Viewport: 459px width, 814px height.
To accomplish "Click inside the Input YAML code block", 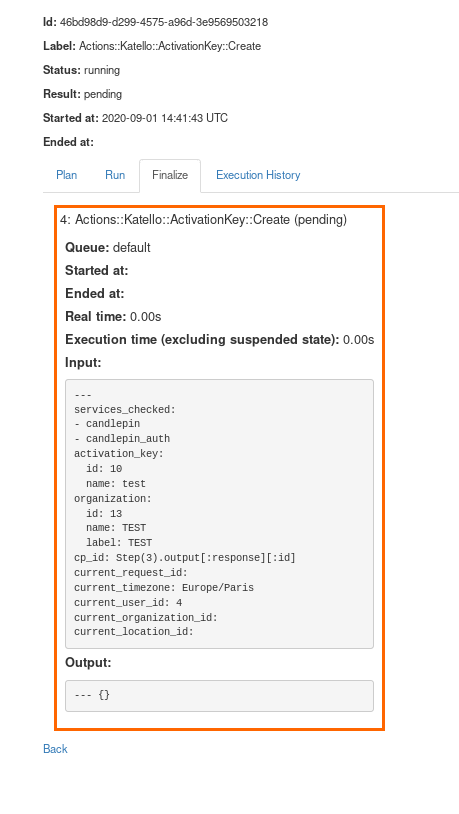I will (219, 514).
